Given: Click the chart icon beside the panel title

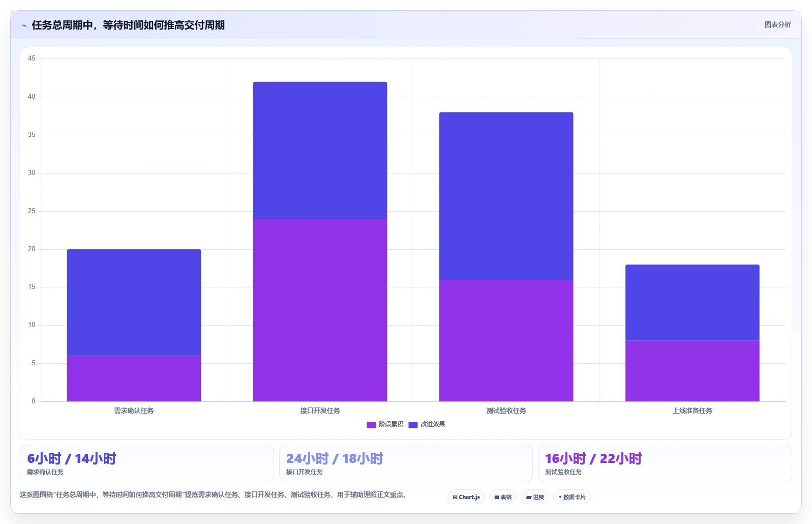Looking at the screenshot, I should 24,25.
